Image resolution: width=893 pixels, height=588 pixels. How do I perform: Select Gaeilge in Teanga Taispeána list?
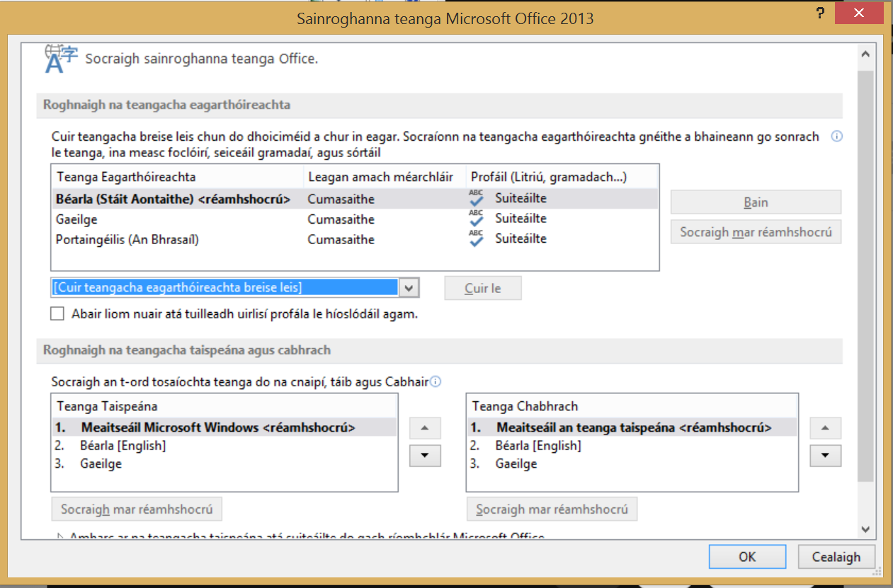[x=224, y=464]
